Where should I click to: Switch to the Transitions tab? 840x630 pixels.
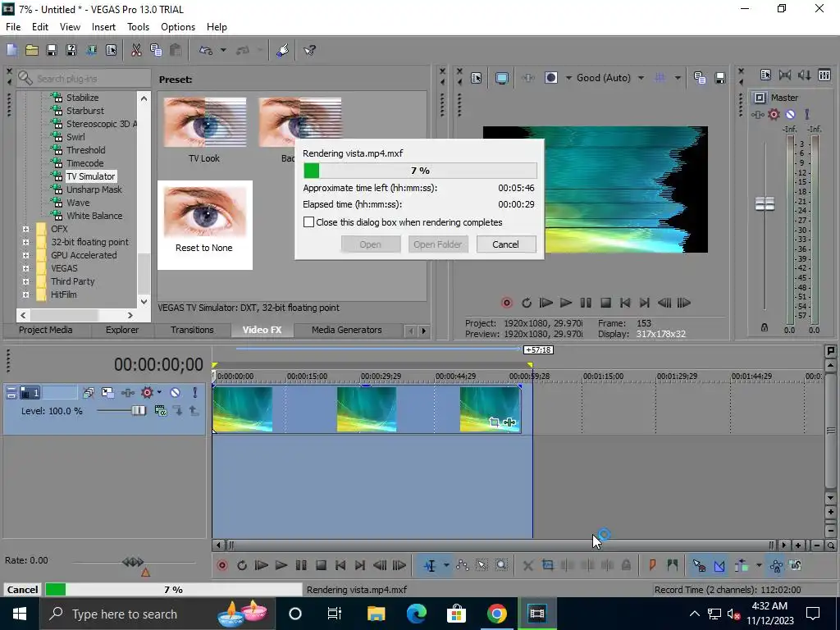pyautogui.click(x=192, y=330)
